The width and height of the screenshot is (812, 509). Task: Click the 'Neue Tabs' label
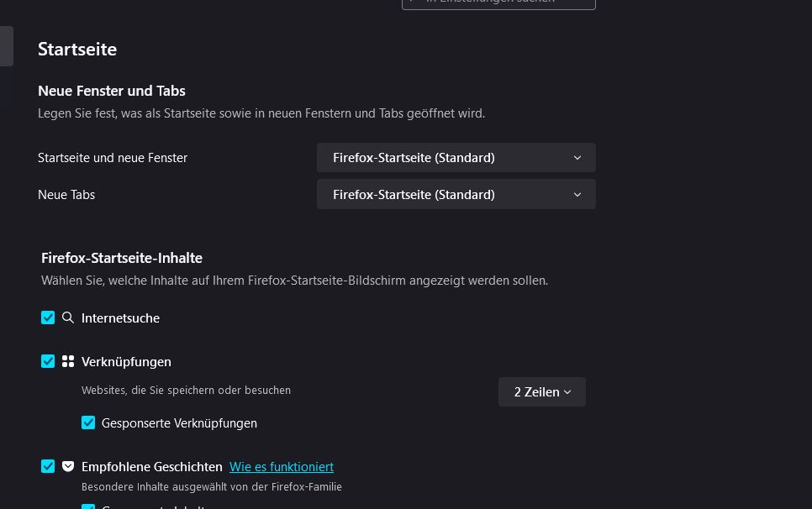click(x=66, y=195)
